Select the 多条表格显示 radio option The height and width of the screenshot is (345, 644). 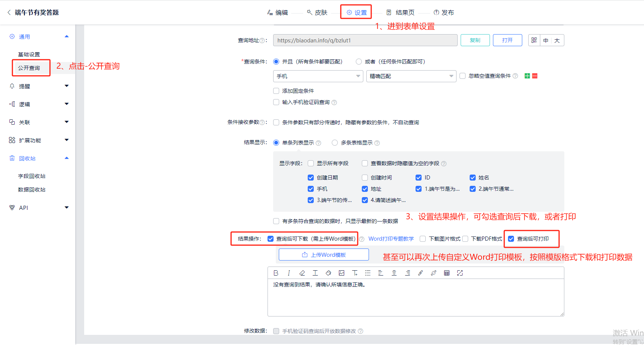click(x=335, y=143)
